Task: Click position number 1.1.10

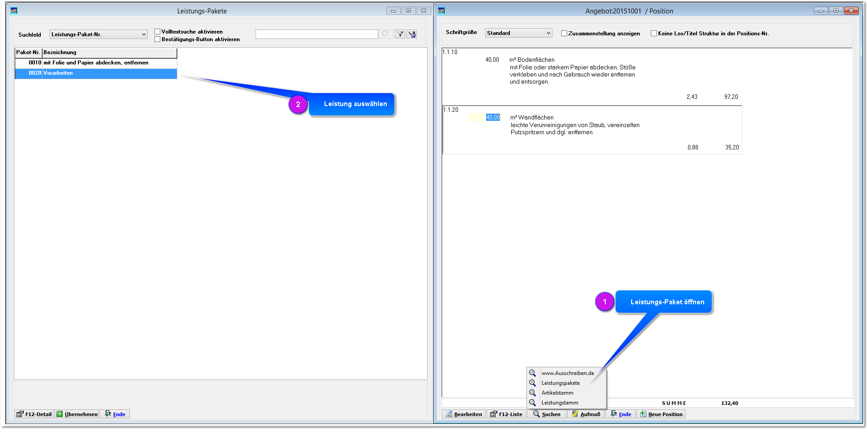Action: (450, 52)
